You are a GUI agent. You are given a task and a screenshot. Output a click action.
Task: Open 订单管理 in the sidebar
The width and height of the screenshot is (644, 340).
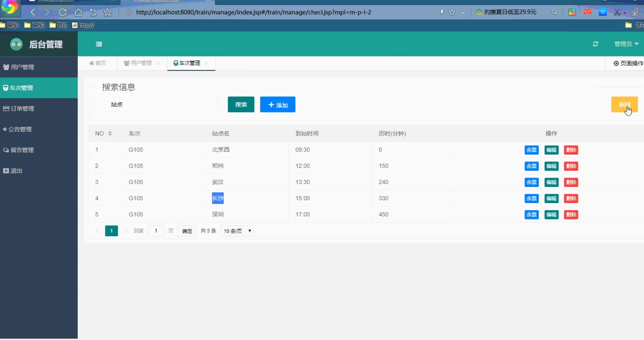[39, 108]
